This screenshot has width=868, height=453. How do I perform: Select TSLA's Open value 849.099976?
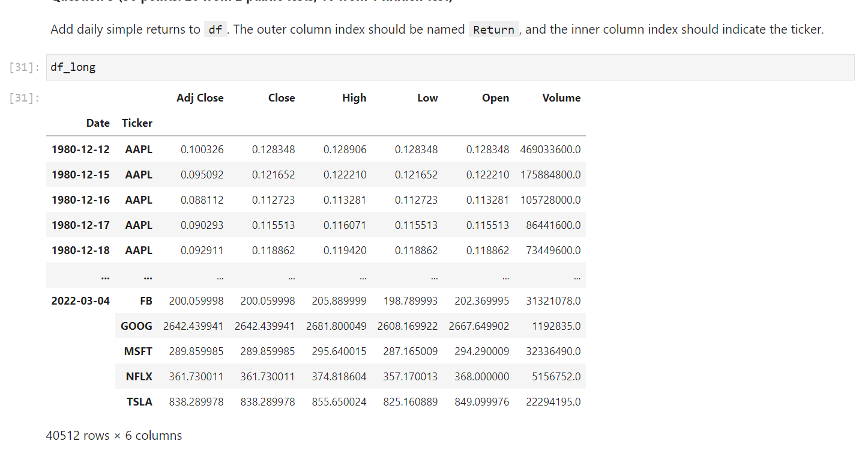(x=482, y=402)
